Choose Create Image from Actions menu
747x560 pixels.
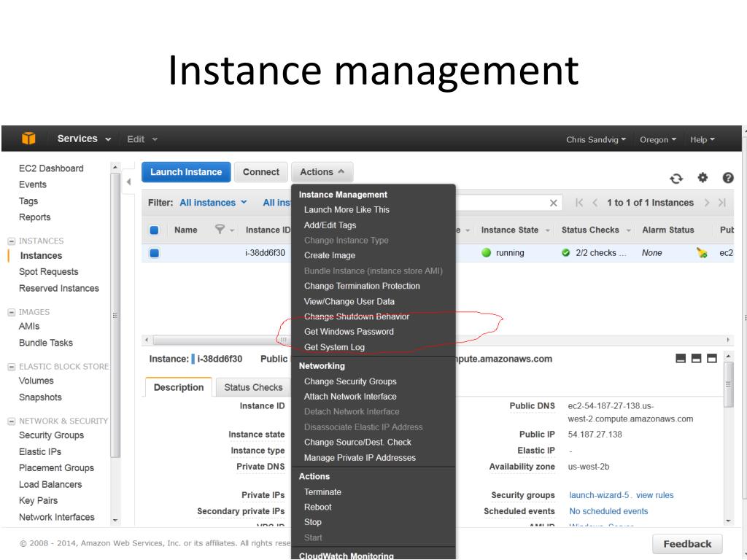click(330, 255)
